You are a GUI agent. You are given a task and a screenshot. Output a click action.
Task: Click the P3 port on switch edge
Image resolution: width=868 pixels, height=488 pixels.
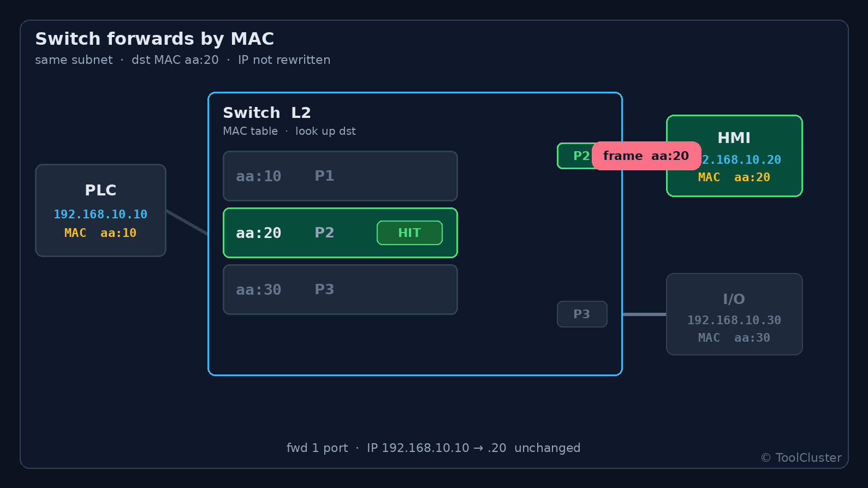(x=582, y=314)
